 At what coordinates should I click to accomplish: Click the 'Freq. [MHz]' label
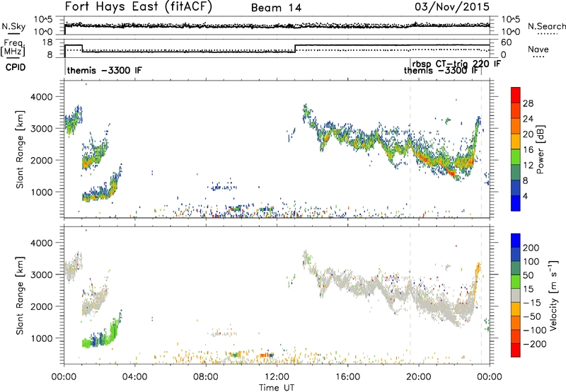point(13,47)
